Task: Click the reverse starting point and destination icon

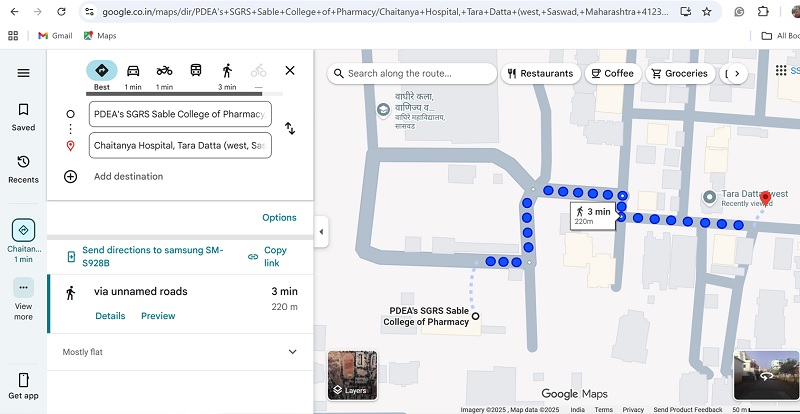Action: click(290, 129)
